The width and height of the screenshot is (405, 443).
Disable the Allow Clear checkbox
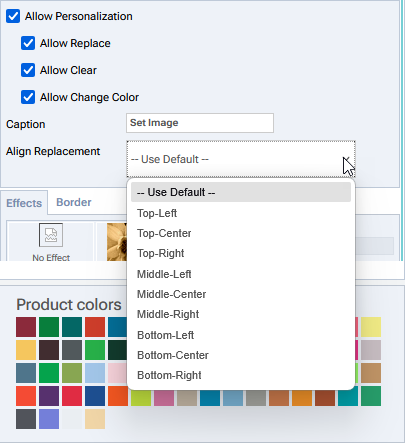pos(28,70)
